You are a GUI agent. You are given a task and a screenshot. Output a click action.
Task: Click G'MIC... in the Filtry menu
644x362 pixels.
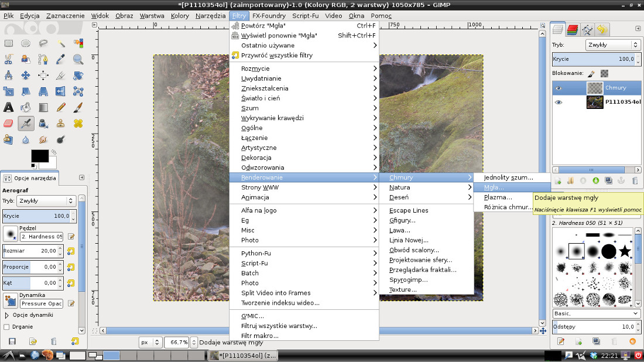coord(252,316)
